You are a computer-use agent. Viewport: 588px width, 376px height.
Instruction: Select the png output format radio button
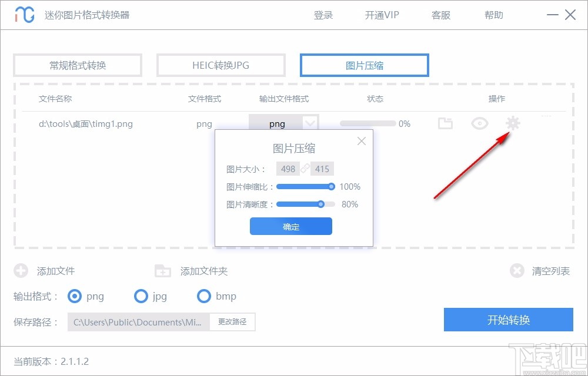click(x=75, y=297)
